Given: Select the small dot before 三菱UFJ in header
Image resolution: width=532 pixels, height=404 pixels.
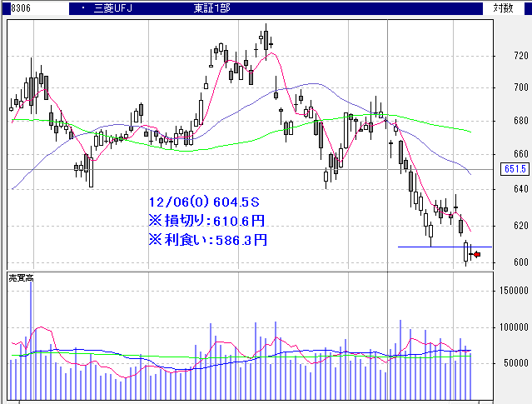Looking at the screenshot, I should tap(73, 8).
